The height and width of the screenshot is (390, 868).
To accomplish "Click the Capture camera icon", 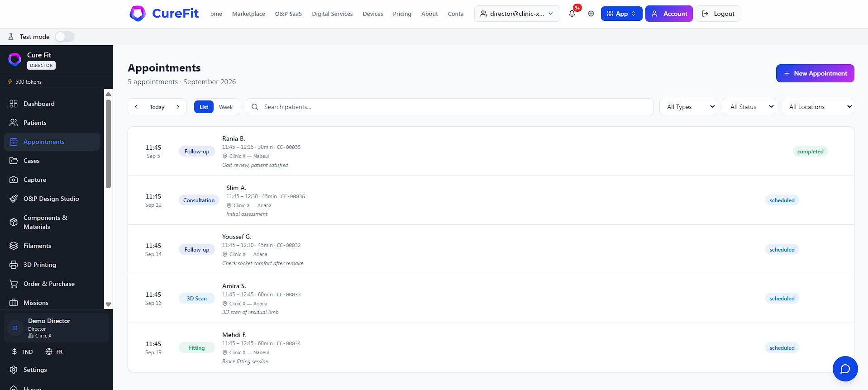I will pyautogui.click(x=14, y=180).
